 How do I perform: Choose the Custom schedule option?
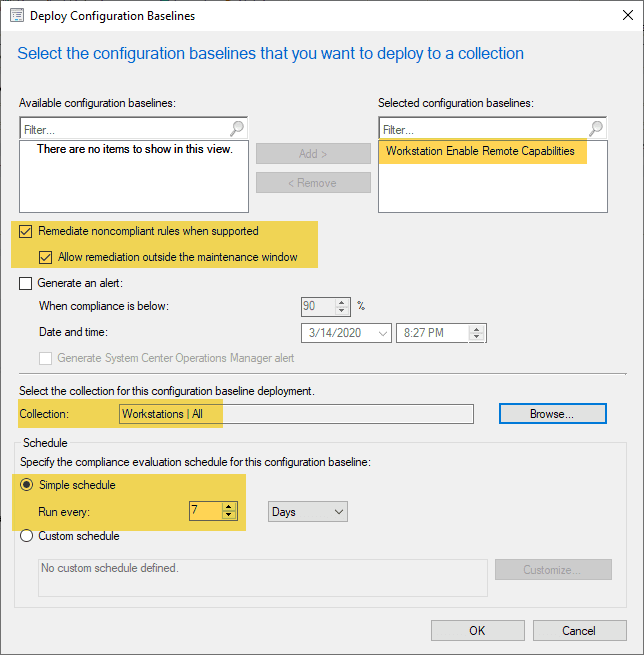coord(26,536)
